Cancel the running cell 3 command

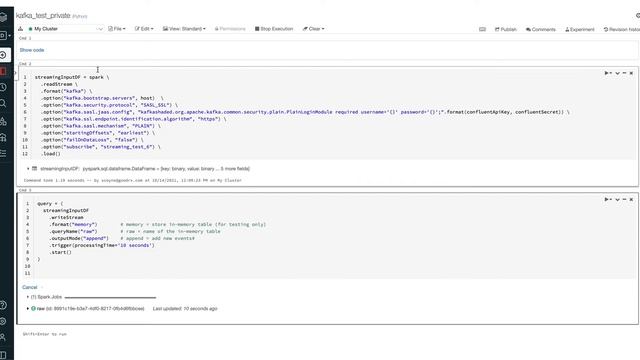(x=29, y=287)
